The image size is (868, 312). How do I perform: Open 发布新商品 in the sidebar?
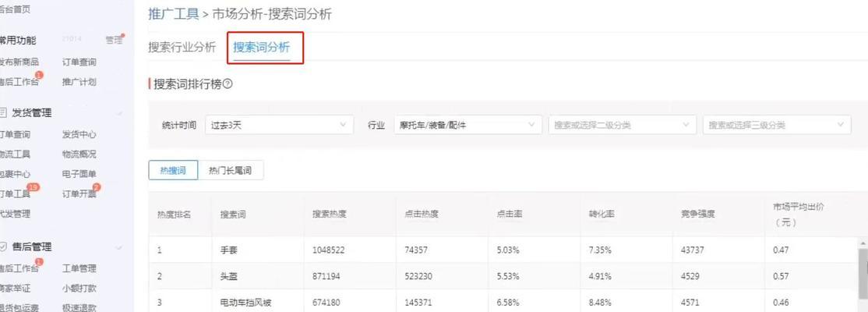19,62
